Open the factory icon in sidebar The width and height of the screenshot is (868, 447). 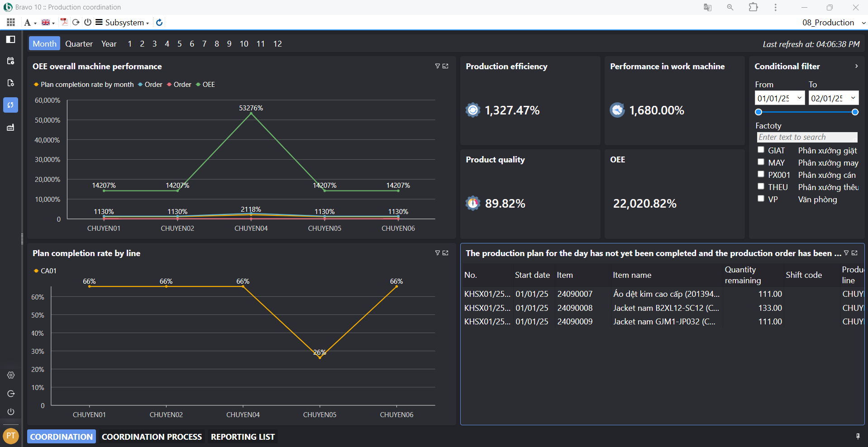pos(11,128)
